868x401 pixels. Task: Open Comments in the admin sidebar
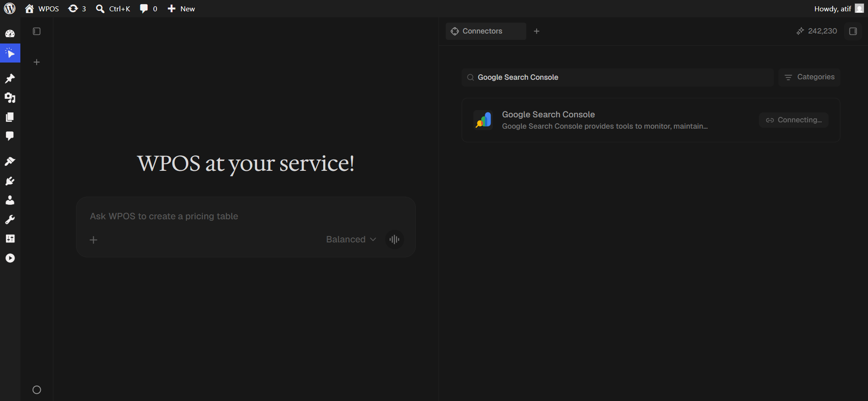pos(10,136)
